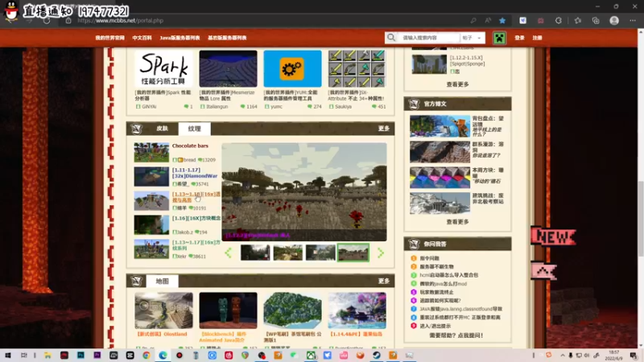Open the 进入/退出提示 Q&A entry
The image size is (644, 362).
click(435, 326)
